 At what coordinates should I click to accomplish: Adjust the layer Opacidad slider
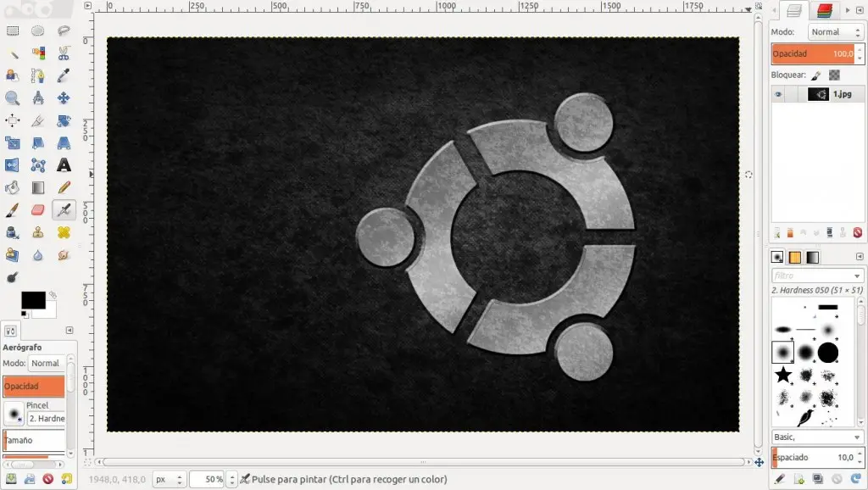(x=817, y=53)
